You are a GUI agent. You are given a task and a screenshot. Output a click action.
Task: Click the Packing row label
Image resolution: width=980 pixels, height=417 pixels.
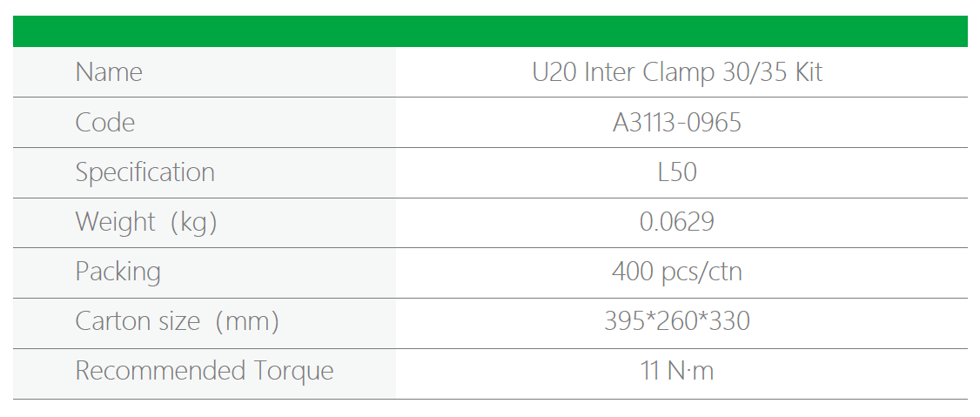(x=117, y=272)
